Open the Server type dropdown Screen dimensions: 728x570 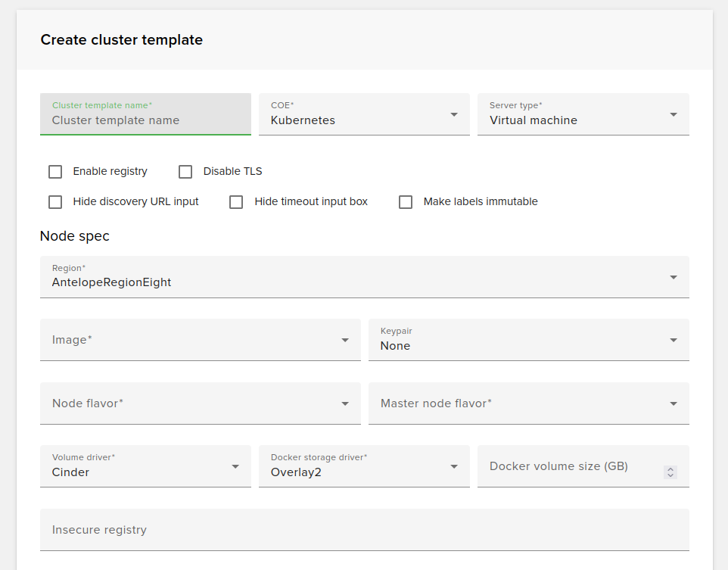coord(583,114)
